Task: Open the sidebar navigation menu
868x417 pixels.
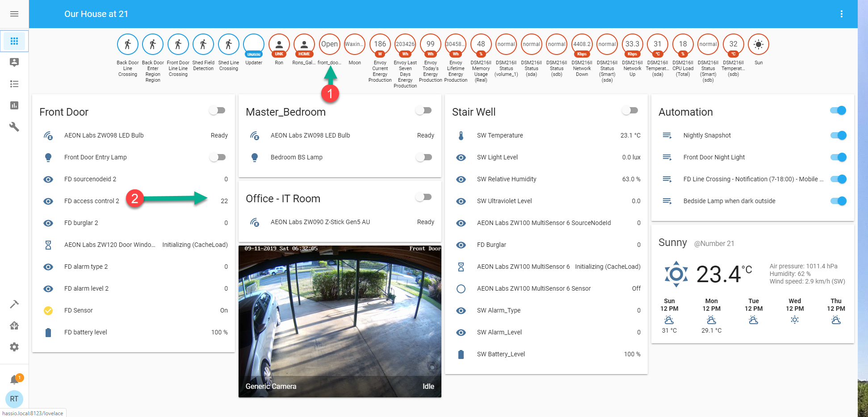Action: coord(14,14)
